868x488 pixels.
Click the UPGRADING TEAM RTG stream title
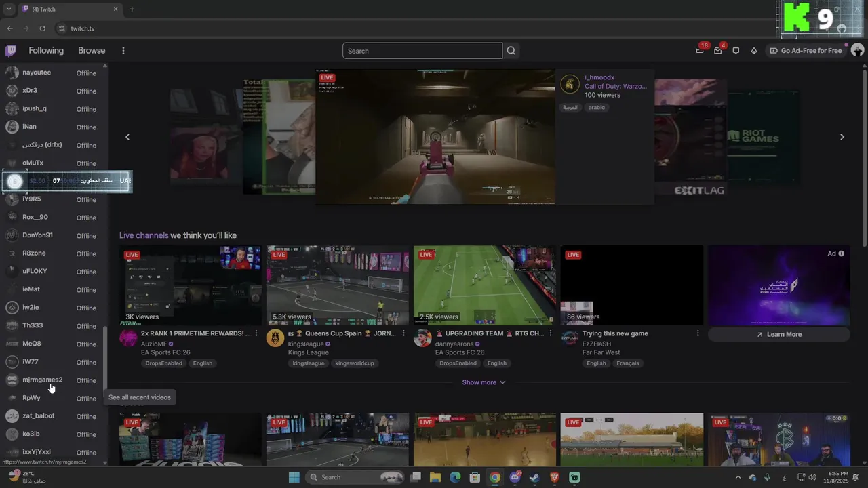click(490, 333)
